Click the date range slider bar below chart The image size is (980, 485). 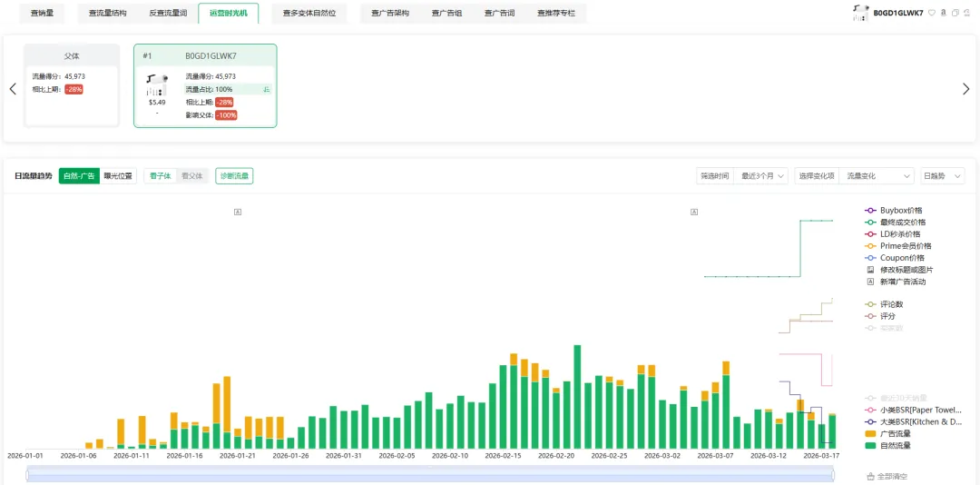pyautogui.click(x=432, y=472)
